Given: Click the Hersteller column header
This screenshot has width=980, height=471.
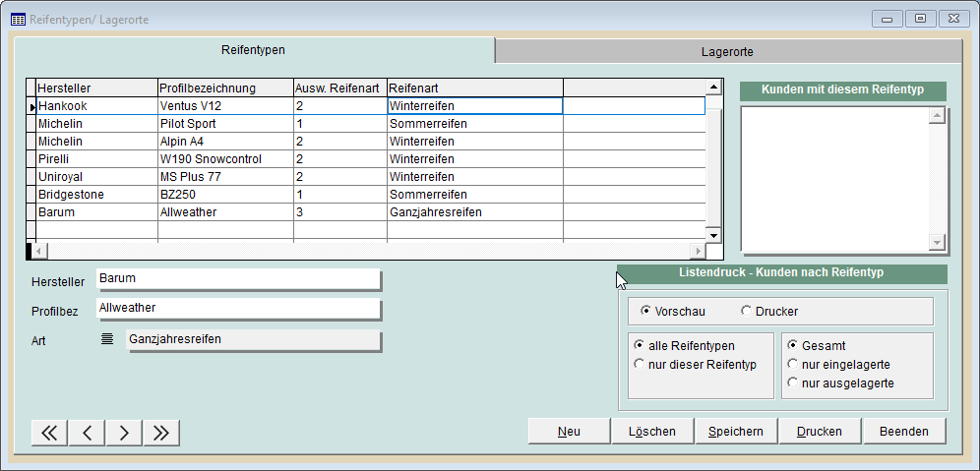Looking at the screenshot, I should (x=96, y=88).
